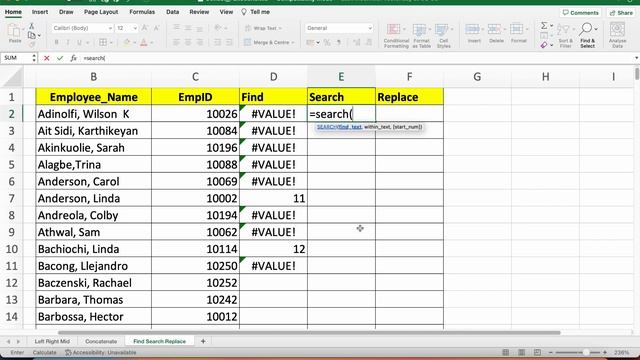Open Cell Styles gallery

pyautogui.click(x=443, y=36)
